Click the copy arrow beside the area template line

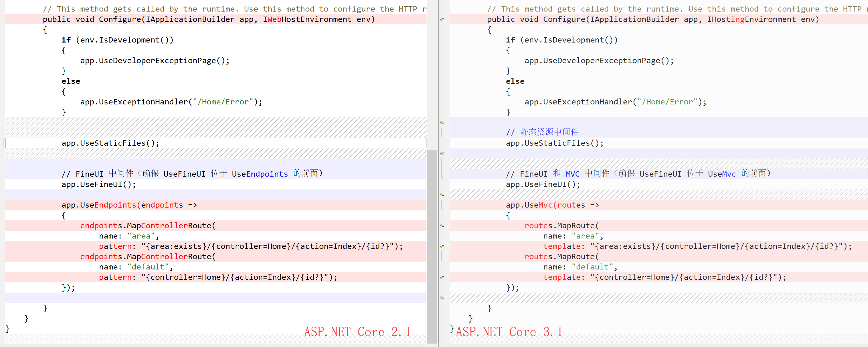[x=442, y=247]
